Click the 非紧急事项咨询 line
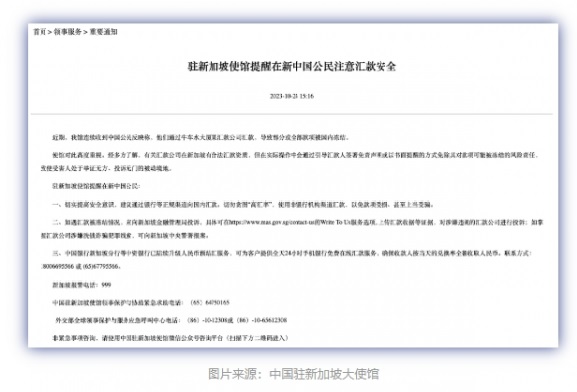The width and height of the screenshot is (577, 392). pyautogui.click(x=170, y=338)
